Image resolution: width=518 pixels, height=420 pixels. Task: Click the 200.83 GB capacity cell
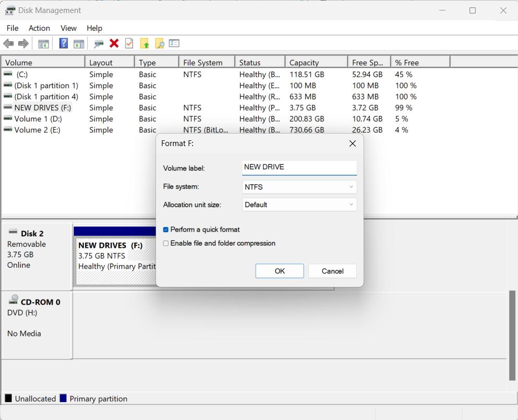307,118
